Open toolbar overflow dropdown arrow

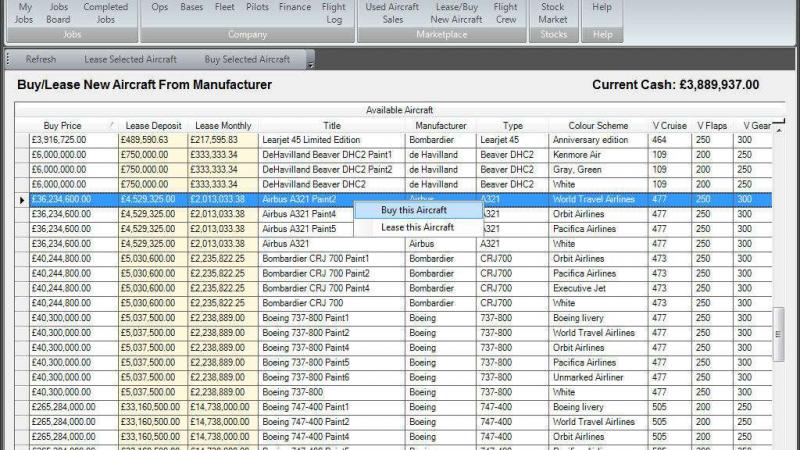pyautogui.click(x=310, y=65)
